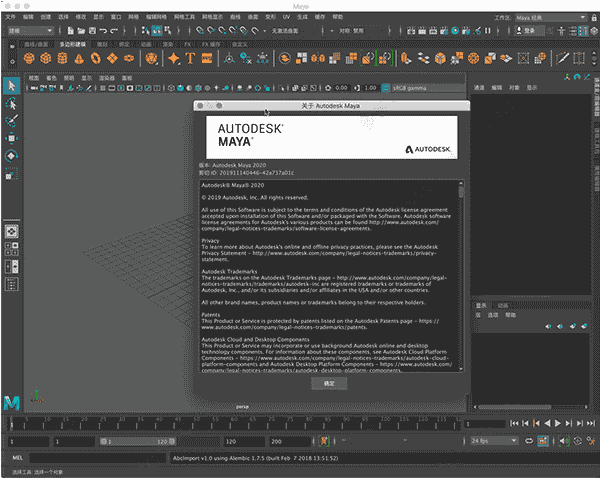
Task: Click the layer editor horizontal scrollbar
Action: click(530, 407)
